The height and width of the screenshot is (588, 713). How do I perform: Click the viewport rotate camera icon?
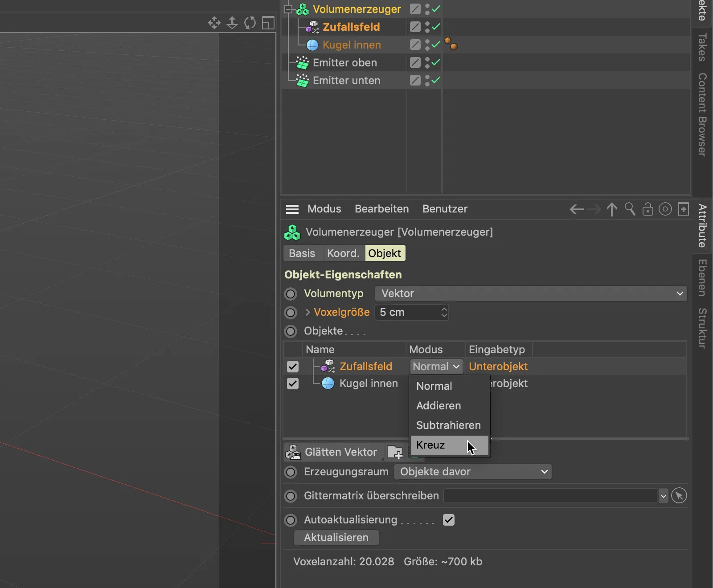pos(250,23)
